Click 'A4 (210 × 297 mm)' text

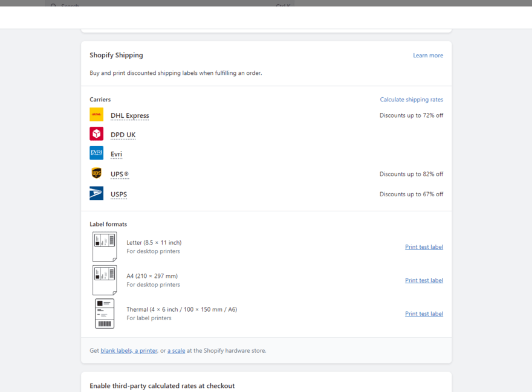pyautogui.click(x=152, y=276)
